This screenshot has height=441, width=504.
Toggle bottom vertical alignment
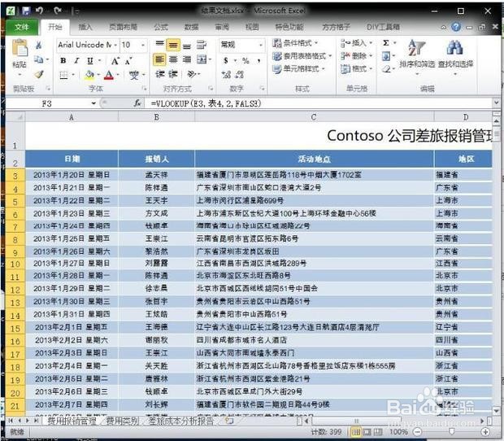click(x=187, y=46)
